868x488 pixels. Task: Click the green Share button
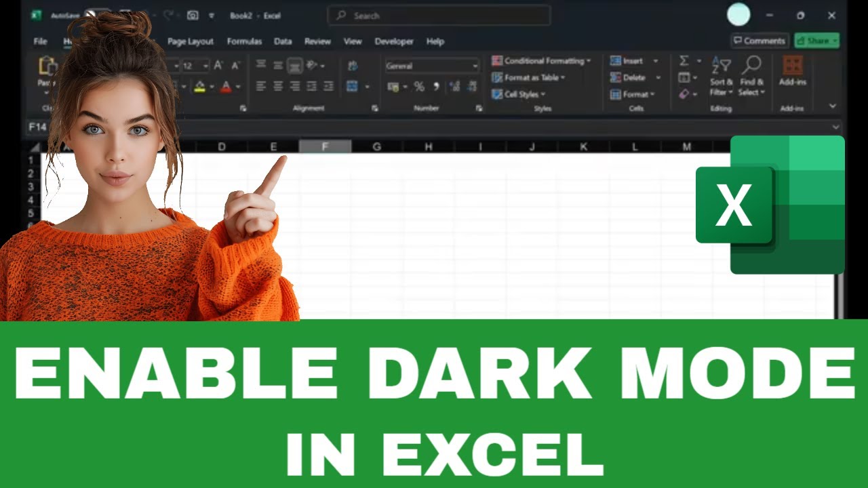(x=817, y=41)
